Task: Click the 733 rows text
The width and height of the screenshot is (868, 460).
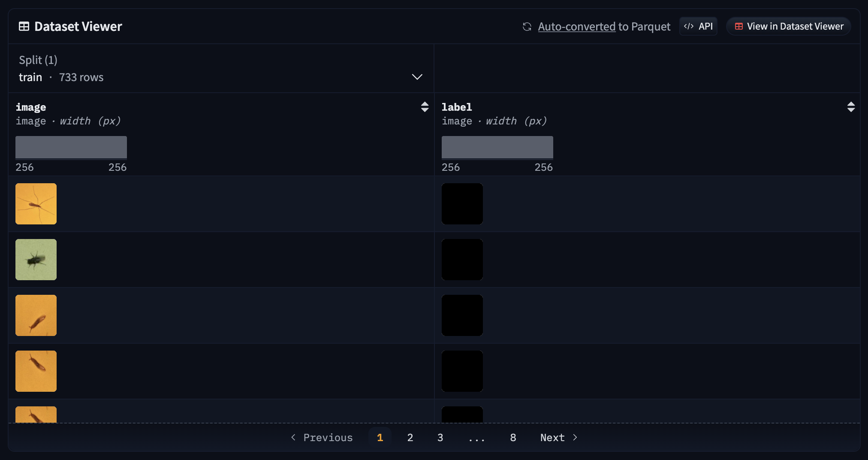Action: pyautogui.click(x=81, y=77)
